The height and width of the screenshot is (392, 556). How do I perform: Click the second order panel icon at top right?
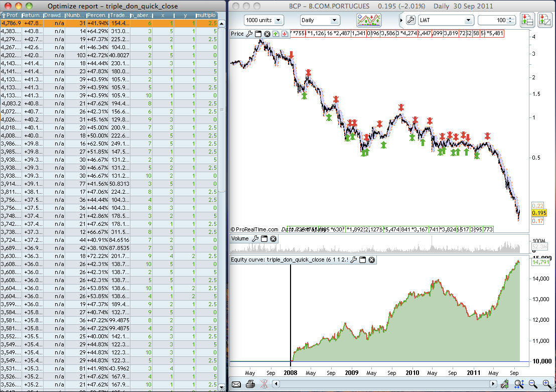[544, 20]
